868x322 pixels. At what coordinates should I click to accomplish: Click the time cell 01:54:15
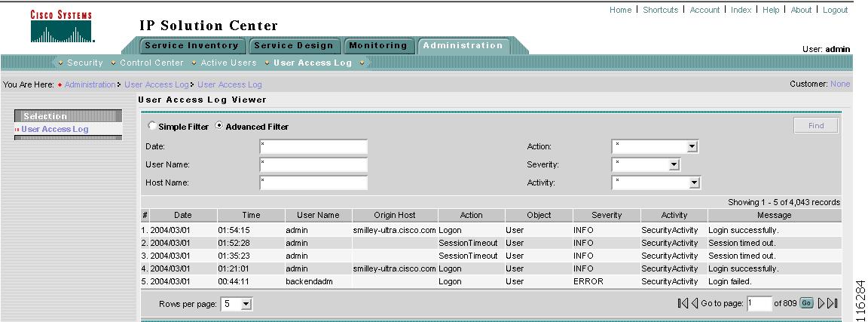click(234, 230)
